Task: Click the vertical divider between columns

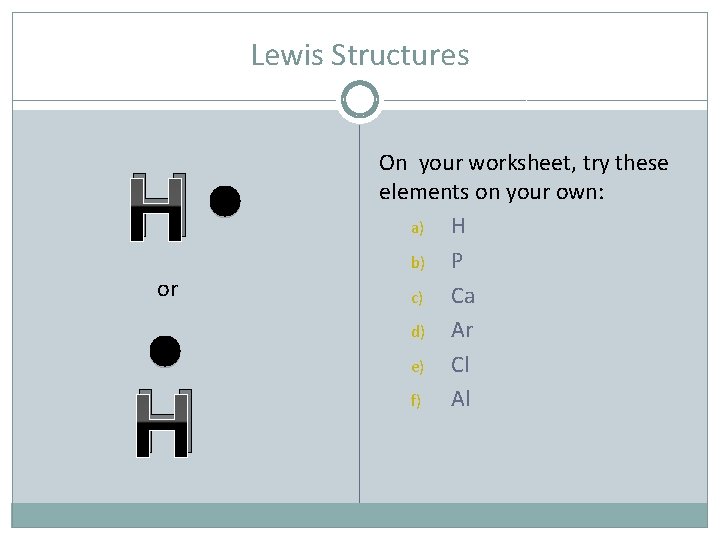Action: (360, 312)
